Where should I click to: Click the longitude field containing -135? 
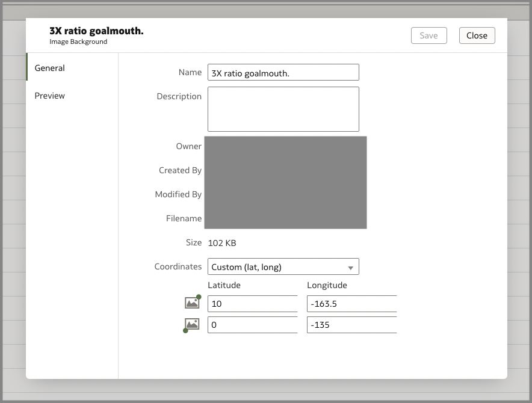coord(351,325)
